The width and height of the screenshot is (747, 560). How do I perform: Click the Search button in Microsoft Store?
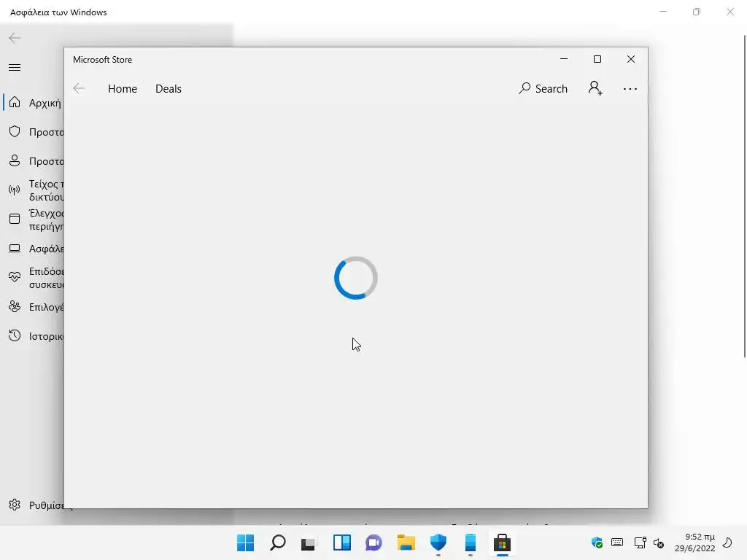click(543, 88)
